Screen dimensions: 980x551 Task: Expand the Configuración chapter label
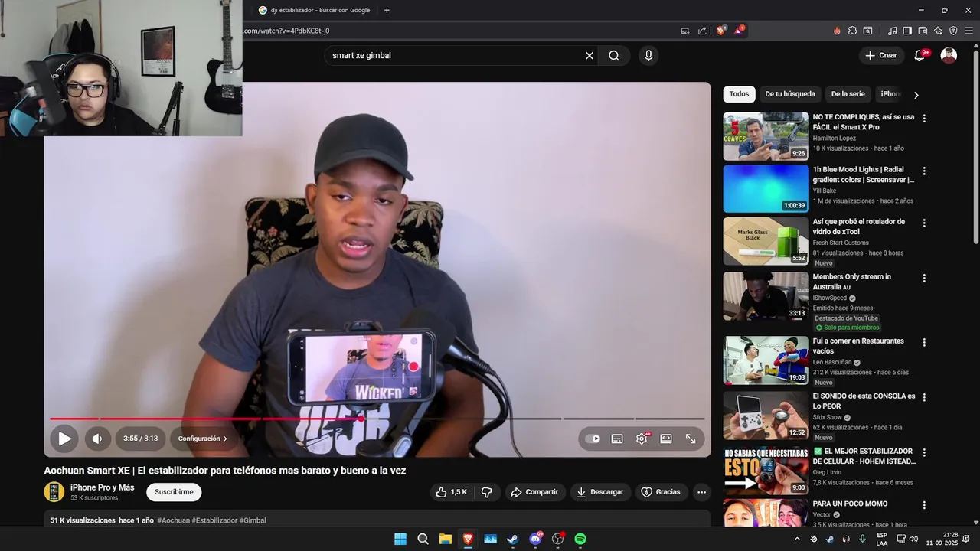pyautogui.click(x=202, y=439)
